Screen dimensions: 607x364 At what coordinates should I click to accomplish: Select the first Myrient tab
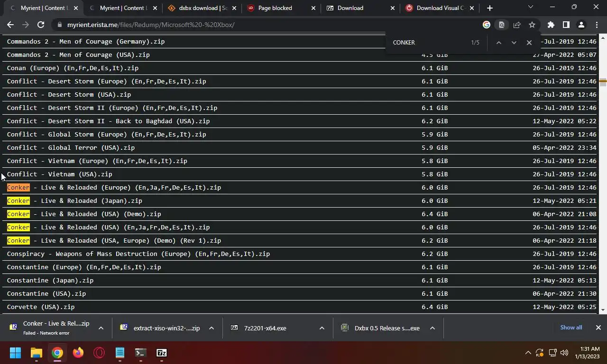[44, 8]
